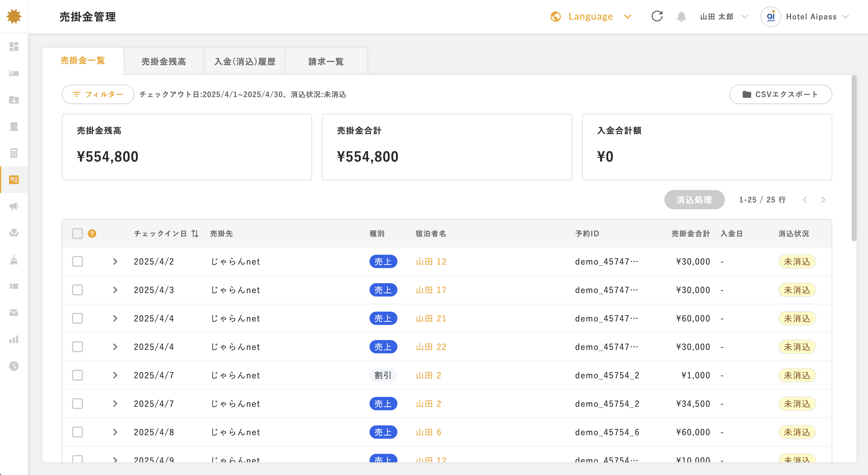Open the dashboard icon in sidebar
Viewport: 868px width, 475px height.
coord(14,47)
